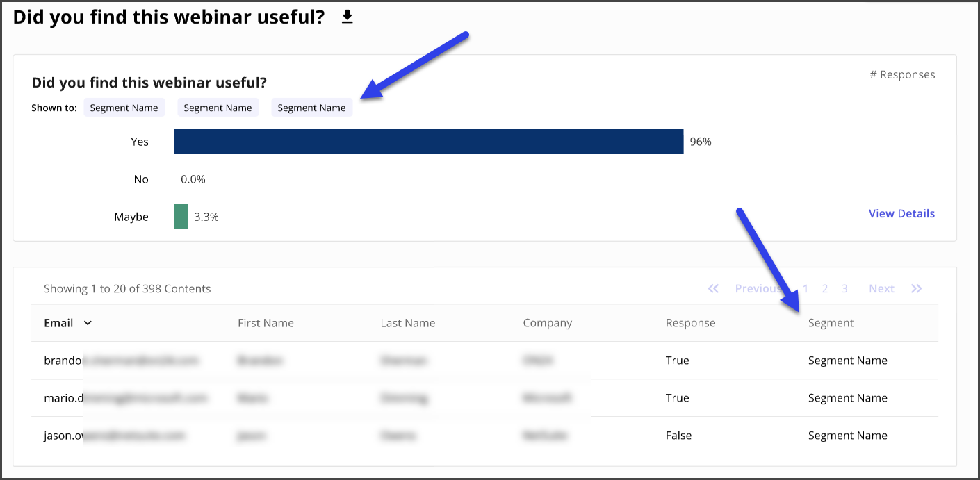Open results page 2
Screen dimensions: 980x480
click(825, 289)
